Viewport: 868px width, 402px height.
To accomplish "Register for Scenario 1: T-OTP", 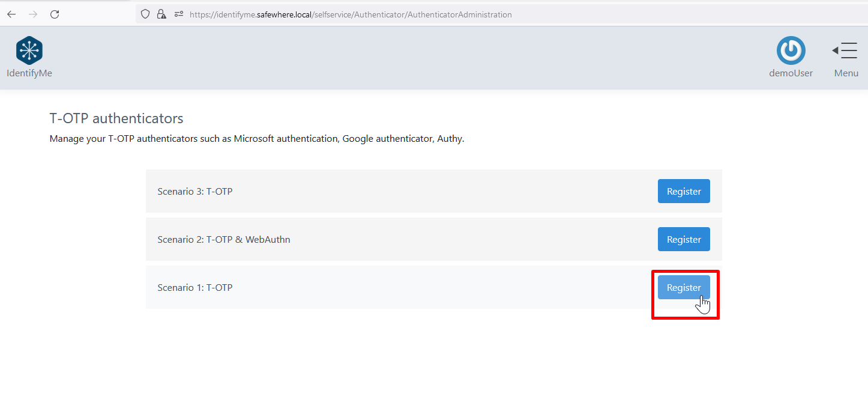I will click(x=684, y=287).
